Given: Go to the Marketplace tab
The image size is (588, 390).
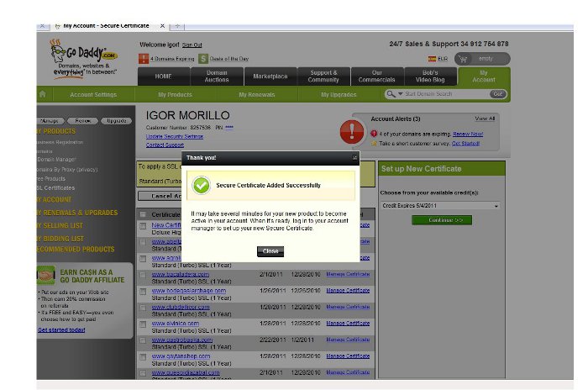Looking at the screenshot, I should click(x=270, y=76).
